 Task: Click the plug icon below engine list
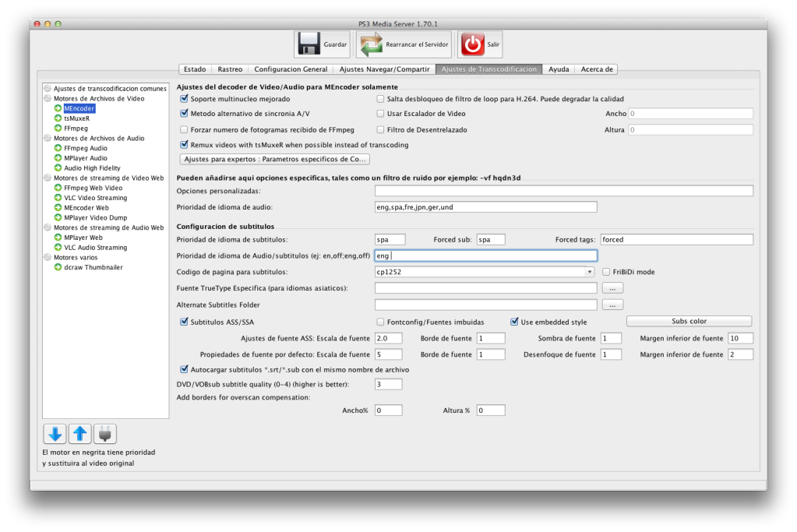pyautogui.click(x=104, y=434)
